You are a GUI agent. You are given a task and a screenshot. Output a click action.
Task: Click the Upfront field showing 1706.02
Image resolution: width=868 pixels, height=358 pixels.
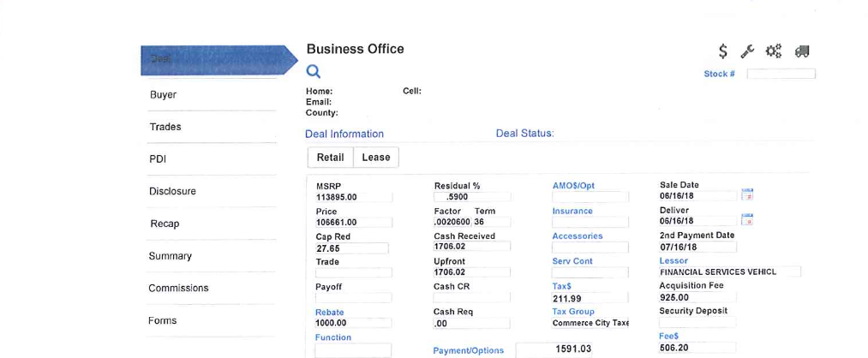[472, 272]
